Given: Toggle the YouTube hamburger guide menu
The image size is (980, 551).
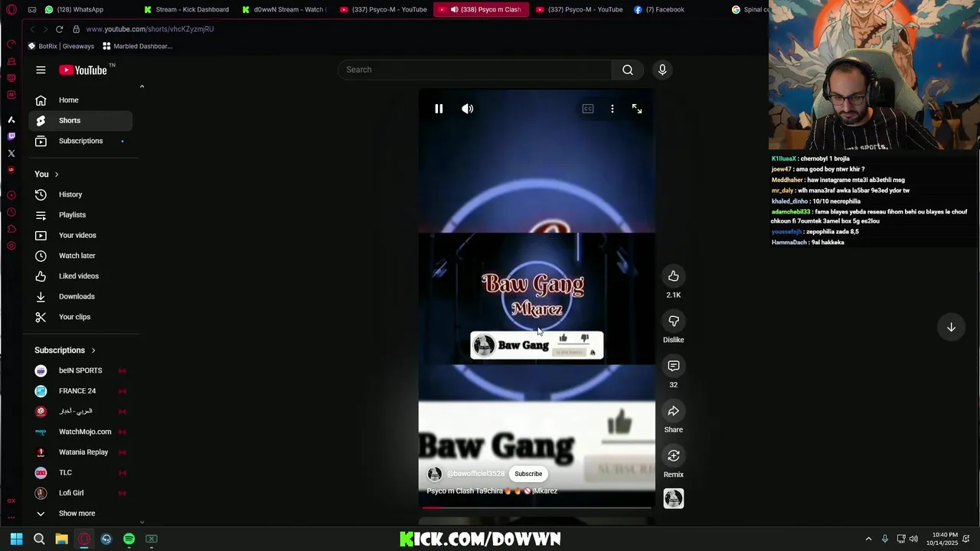Looking at the screenshot, I should [x=41, y=70].
